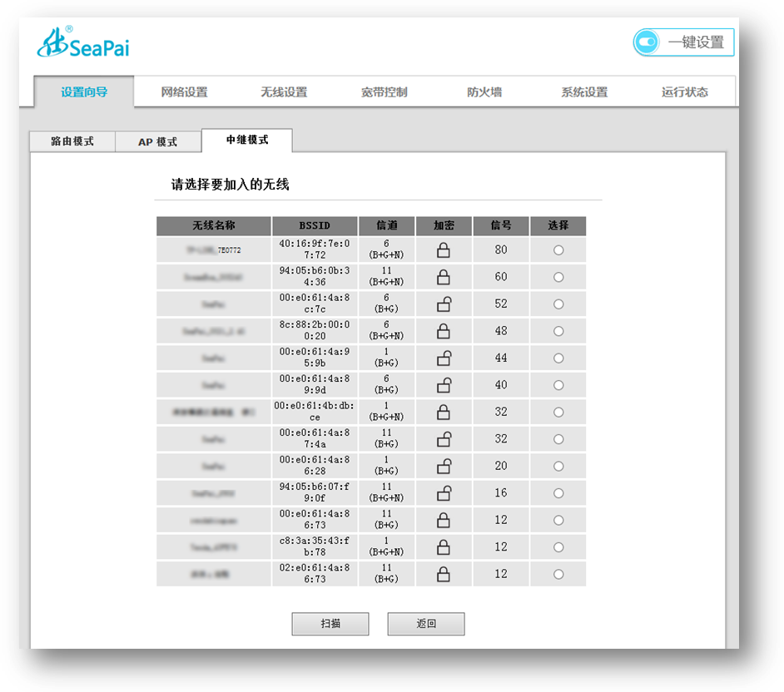Click open padlock icon in signal 52 row
This screenshot has height=692, width=784.
[444, 304]
